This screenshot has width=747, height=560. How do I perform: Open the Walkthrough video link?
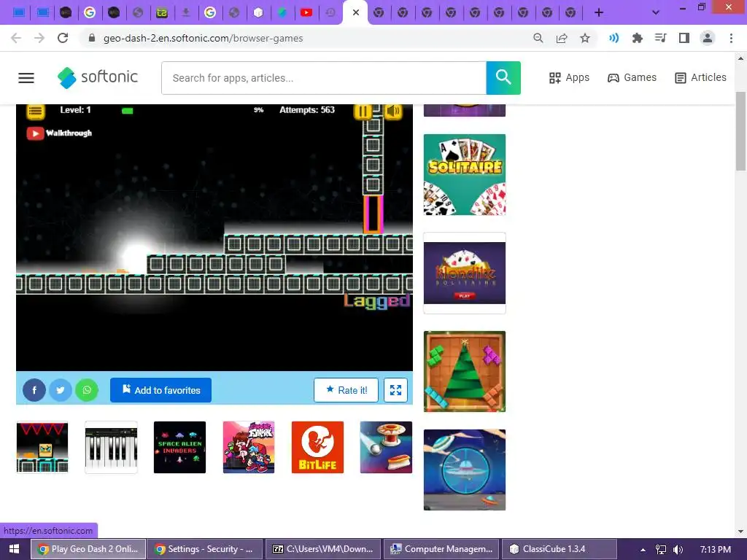point(60,133)
